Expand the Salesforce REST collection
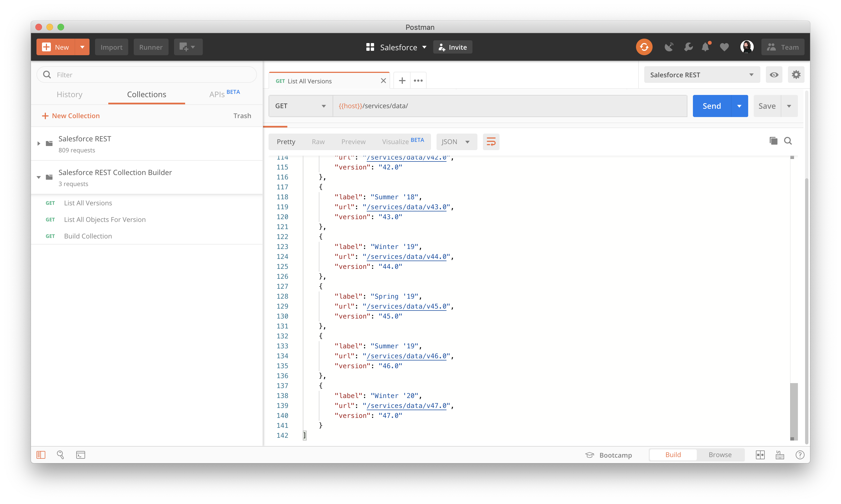Image resolution: width=841 pixels, height=504 pixels. [39, 143]
